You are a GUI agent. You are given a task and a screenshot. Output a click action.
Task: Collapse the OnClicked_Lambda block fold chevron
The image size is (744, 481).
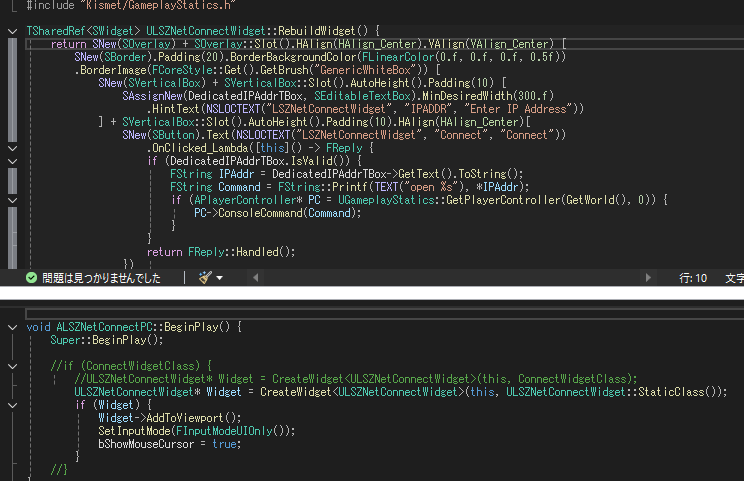(13, 148)
